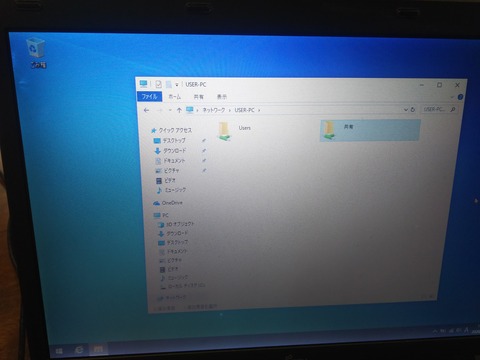Click the pin icon beside Quick Access ダウンロード
Screen dimensions: 480x360
coord(204,151)
